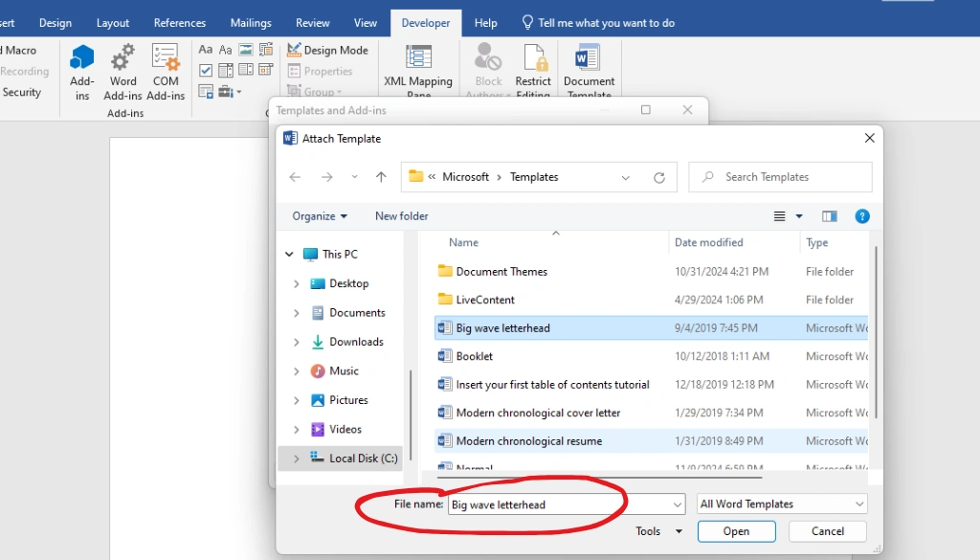The image size is (980, 560).
Task: Switch to the Review ribbon tab
Action: (313, 23)
